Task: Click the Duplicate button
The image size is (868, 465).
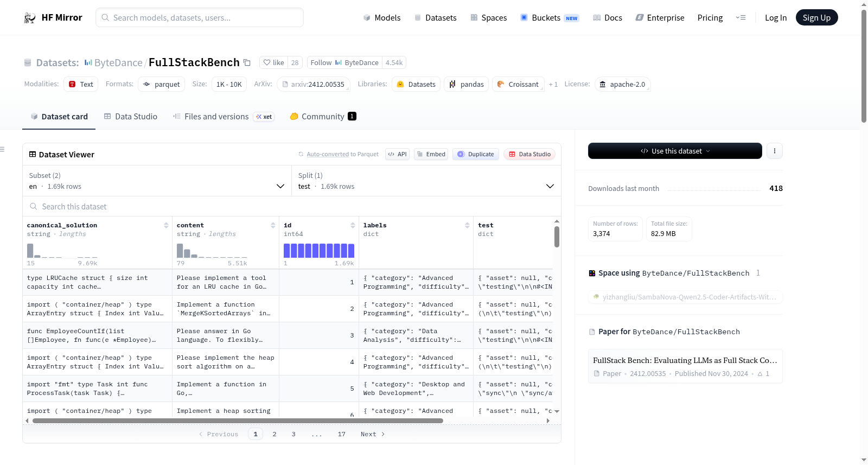Action: point(476,154)
